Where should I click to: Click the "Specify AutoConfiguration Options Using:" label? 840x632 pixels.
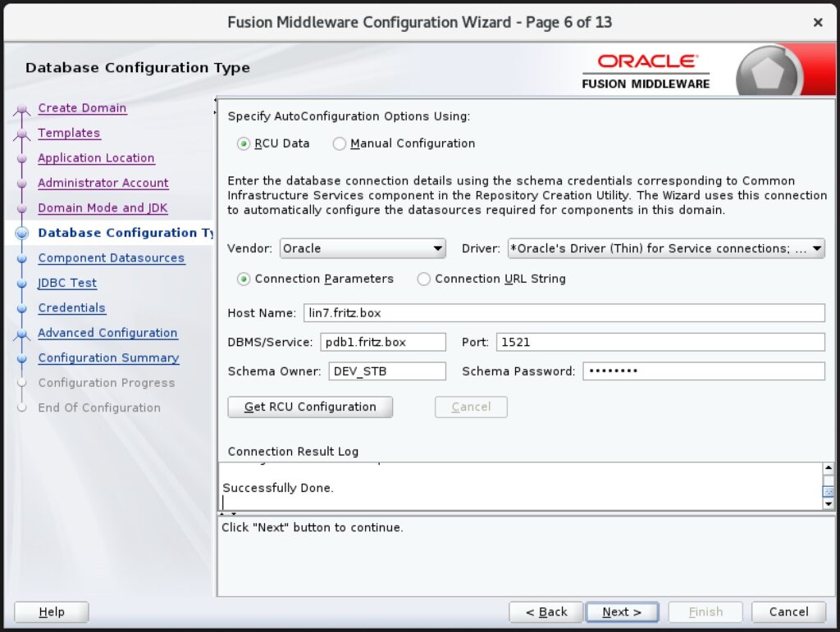(349, 116)
